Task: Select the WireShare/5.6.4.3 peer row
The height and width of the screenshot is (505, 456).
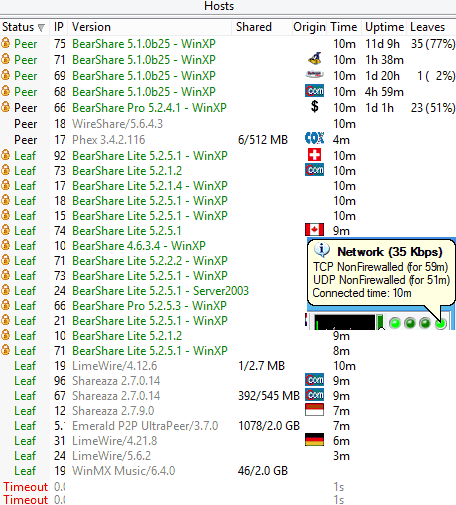Action: point(228,124)
